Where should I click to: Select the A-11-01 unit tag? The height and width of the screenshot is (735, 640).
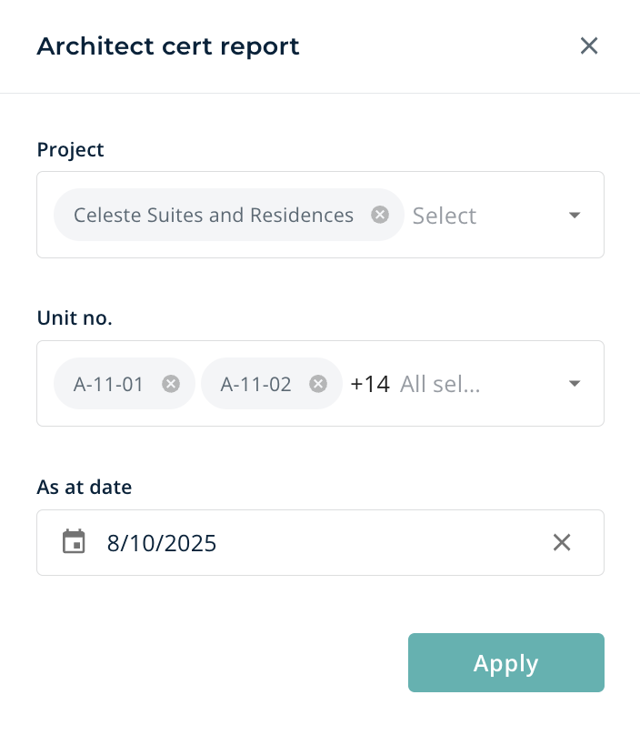point(108,384)
